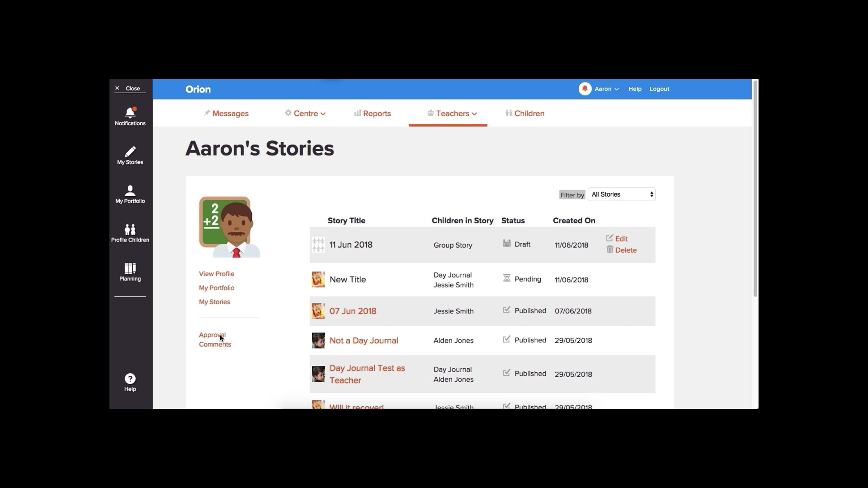Click the bell avatar next to Aaron
868x488 pixels.
tap(584, 89)
